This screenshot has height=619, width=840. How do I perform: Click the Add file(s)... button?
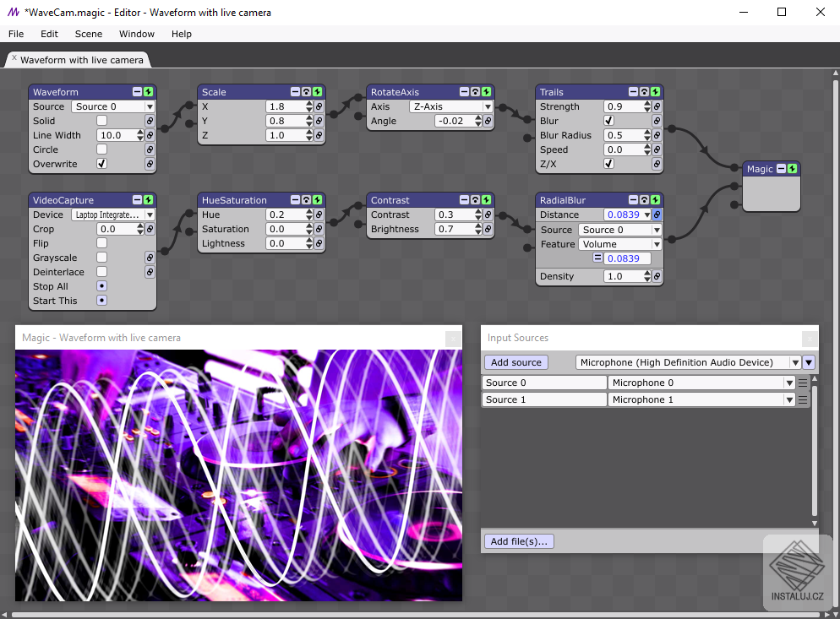click(519, 541)
